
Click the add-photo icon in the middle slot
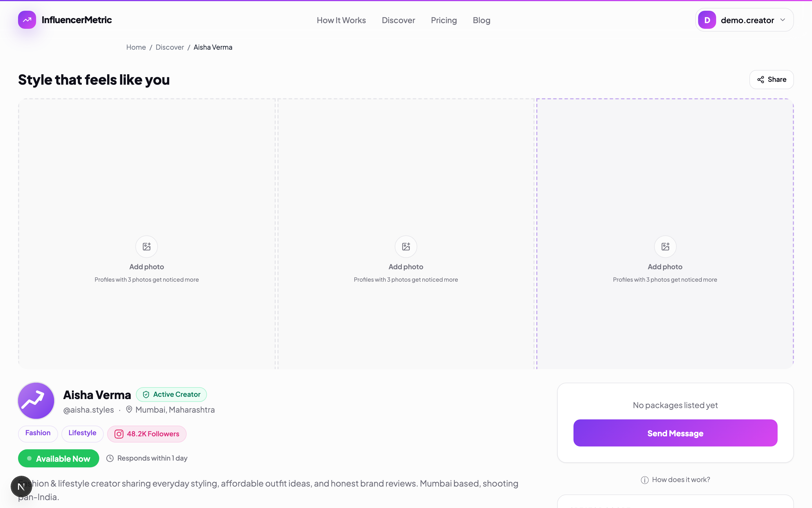click(406, 247)
